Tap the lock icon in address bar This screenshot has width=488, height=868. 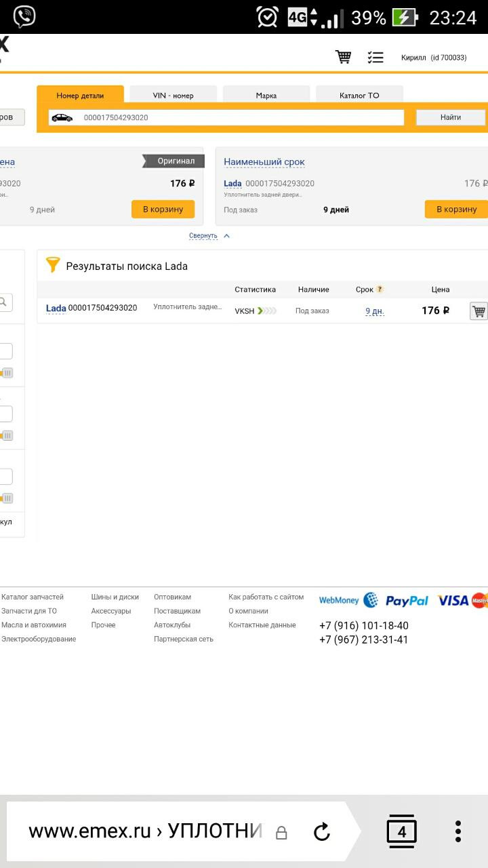coord(281,832)
